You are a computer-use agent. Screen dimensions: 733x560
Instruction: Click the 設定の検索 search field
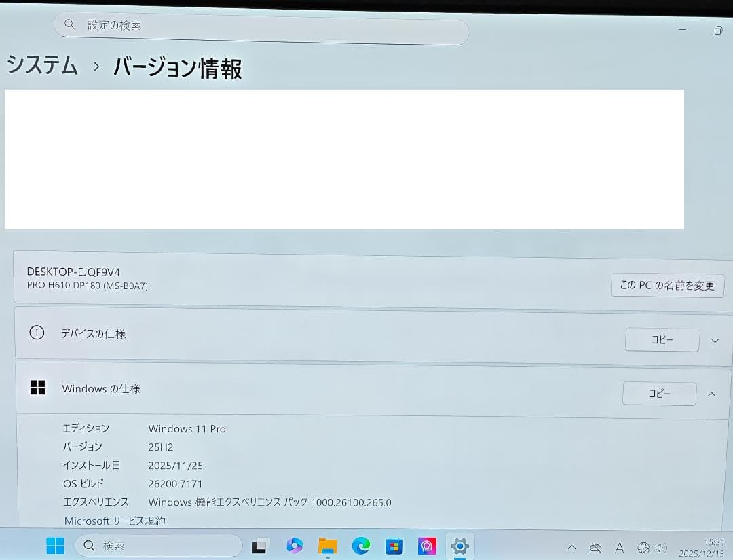(x=261, y=25)
